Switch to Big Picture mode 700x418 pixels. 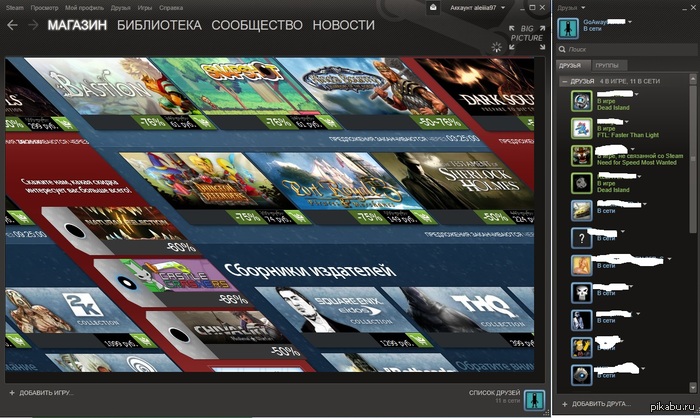[527, 38]
